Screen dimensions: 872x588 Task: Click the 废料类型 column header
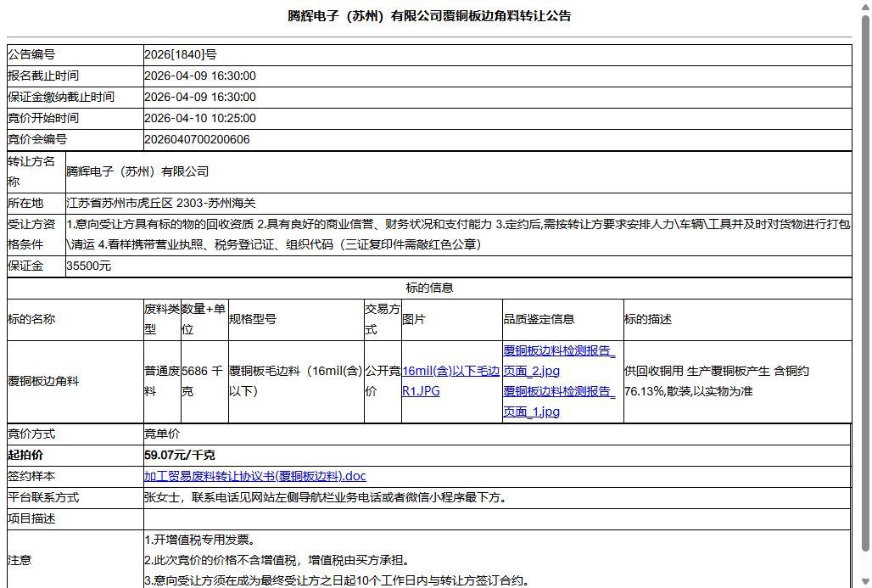(162, 320)
